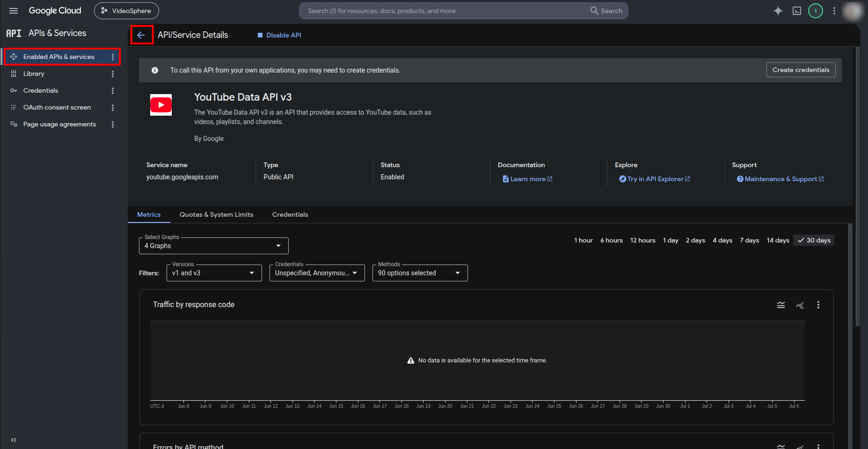Open Credentials in the sidebar
The image size is (868, 449).
coord(41,91)
